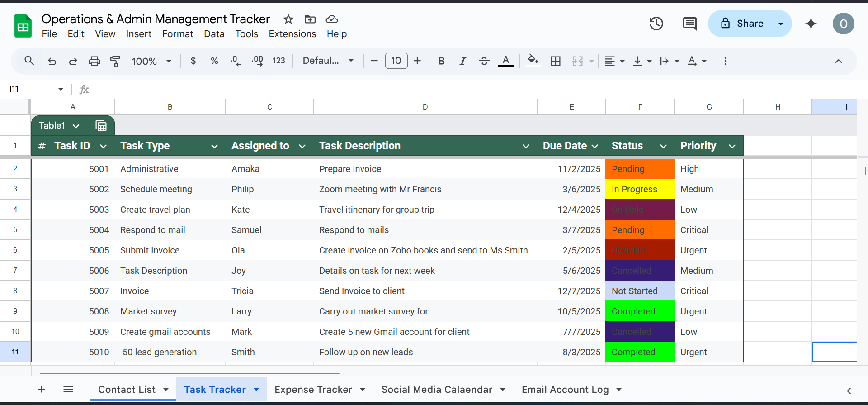This screenshot has width=868, height=405.
Task: Open the table view icon beside Table1
Action: [101, 125]
